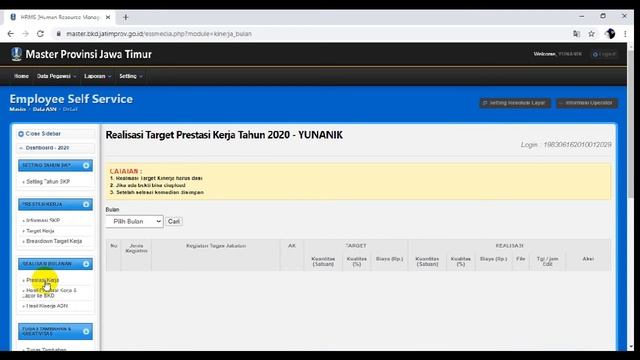Click the Tgl / jam Edit column header
This screenshot has height=360, width=640.
[x=547, y=261]
